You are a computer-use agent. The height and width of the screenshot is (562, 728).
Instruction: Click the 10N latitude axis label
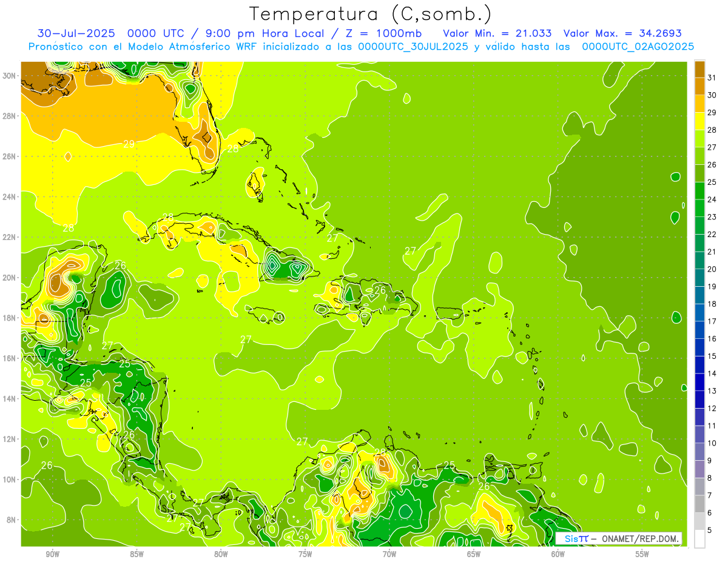[8, 480]
